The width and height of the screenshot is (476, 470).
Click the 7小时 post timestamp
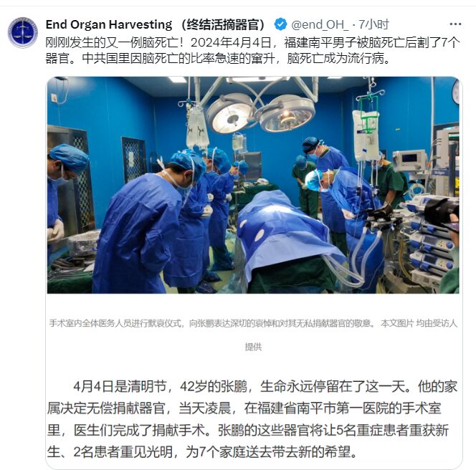tap(373, 24)
